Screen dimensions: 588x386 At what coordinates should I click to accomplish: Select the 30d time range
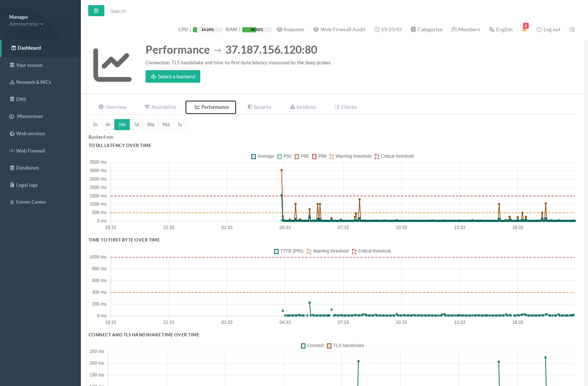[150, 125]
